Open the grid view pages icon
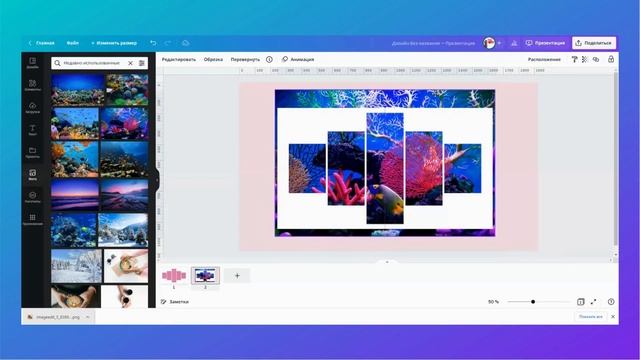 point(580,302)
